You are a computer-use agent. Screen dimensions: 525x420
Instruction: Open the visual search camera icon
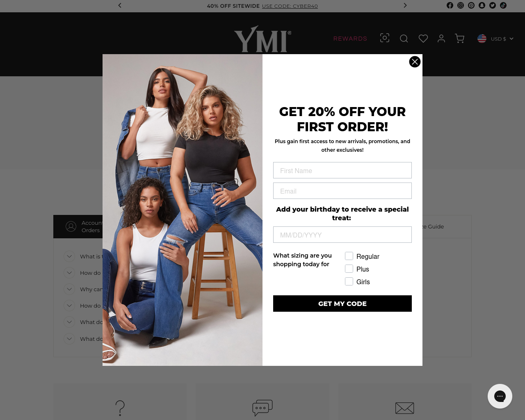coord(385,38)
